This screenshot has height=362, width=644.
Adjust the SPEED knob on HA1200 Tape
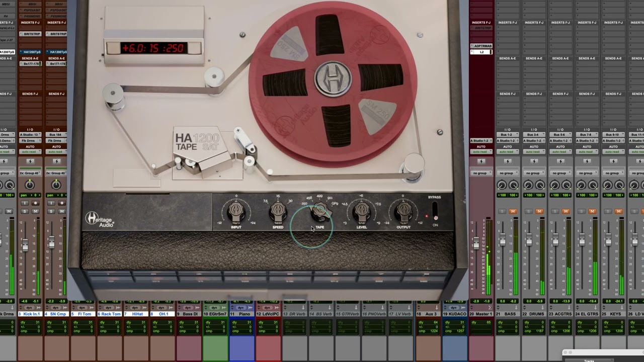tap(278, 212)
